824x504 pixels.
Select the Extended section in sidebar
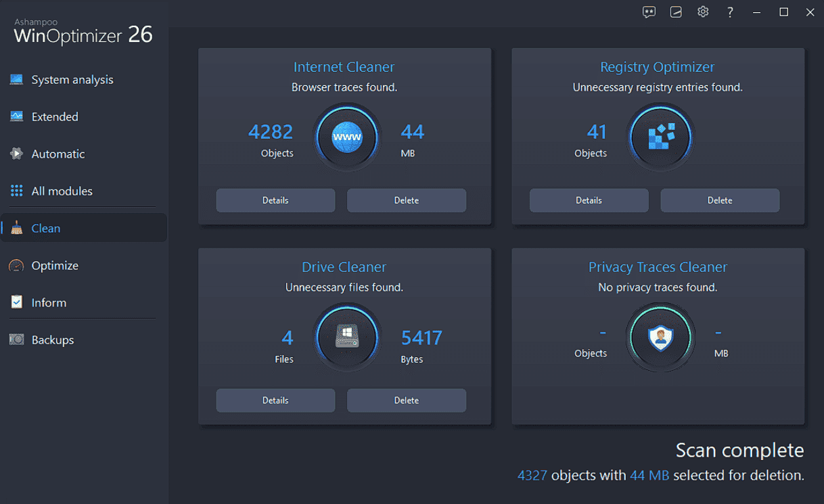(84, 117)
